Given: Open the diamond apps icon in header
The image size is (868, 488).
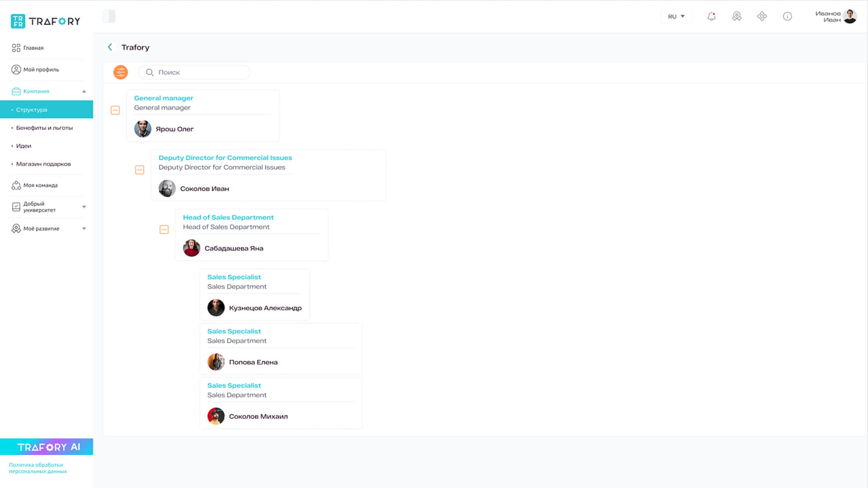Looking at the screenshot, I should (x=762, y=17).
